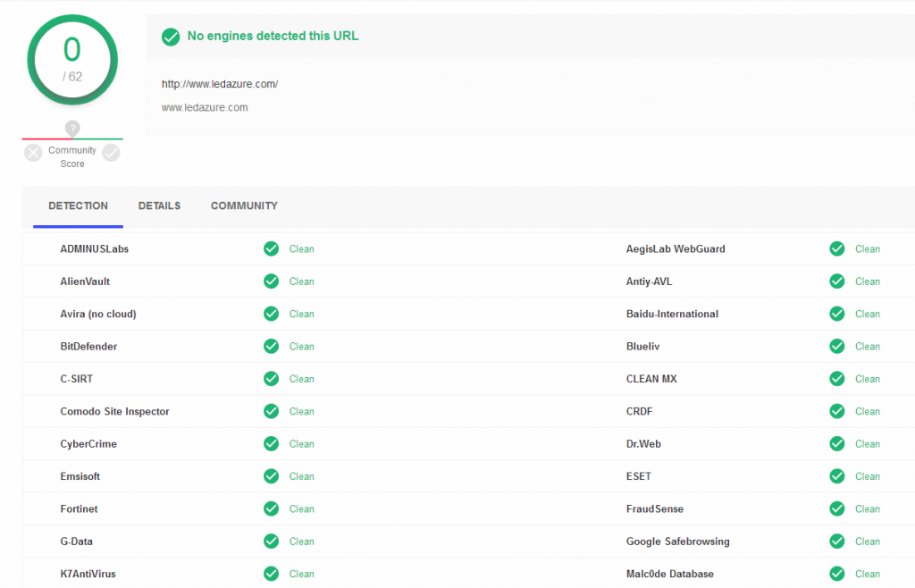Click the Emsisoft clean check icon
Image resolution: width=915 pixels, height=588 pixels.
272,476
